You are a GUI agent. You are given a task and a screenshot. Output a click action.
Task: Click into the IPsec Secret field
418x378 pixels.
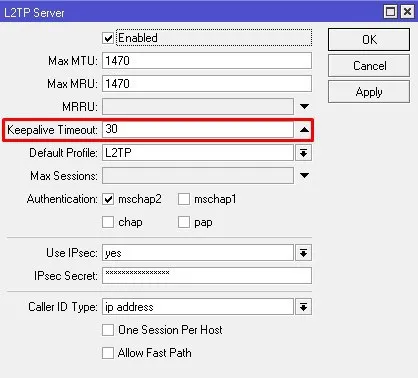point(207,276)
